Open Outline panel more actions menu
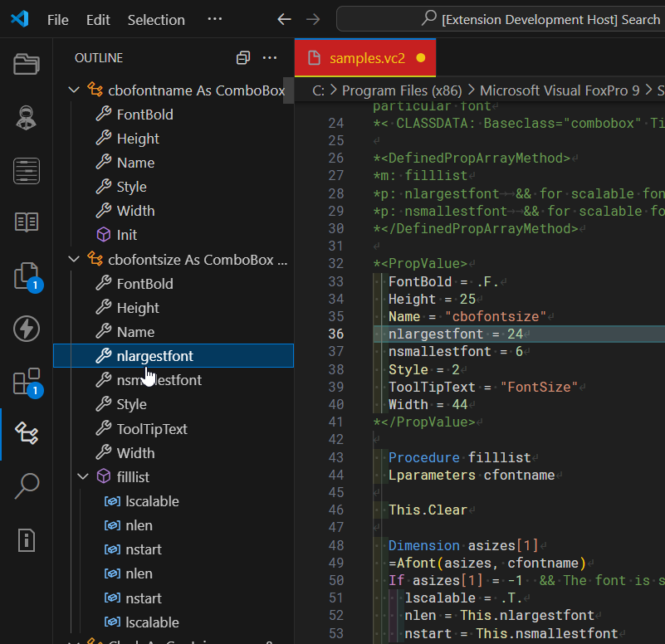This screenshot has height=644, width=665. [270, 57]
